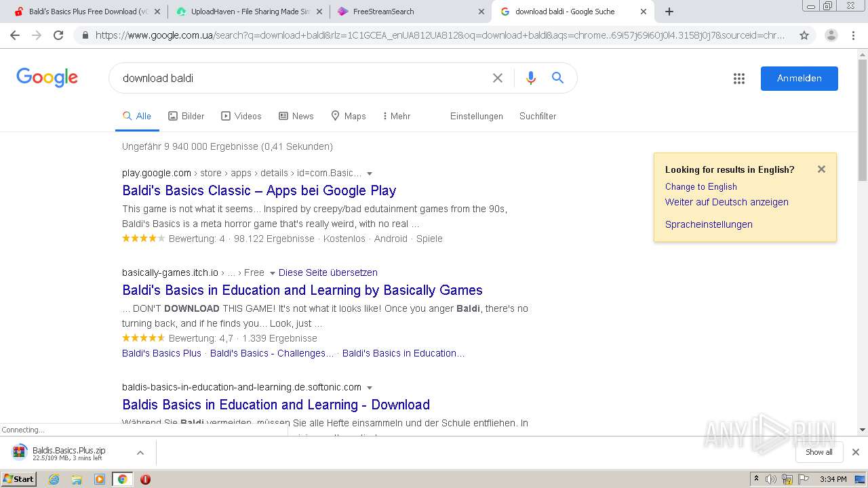This screenshot has height=488, width=868.
Task: Open Suchfilter tools
Action: point(538,116)
